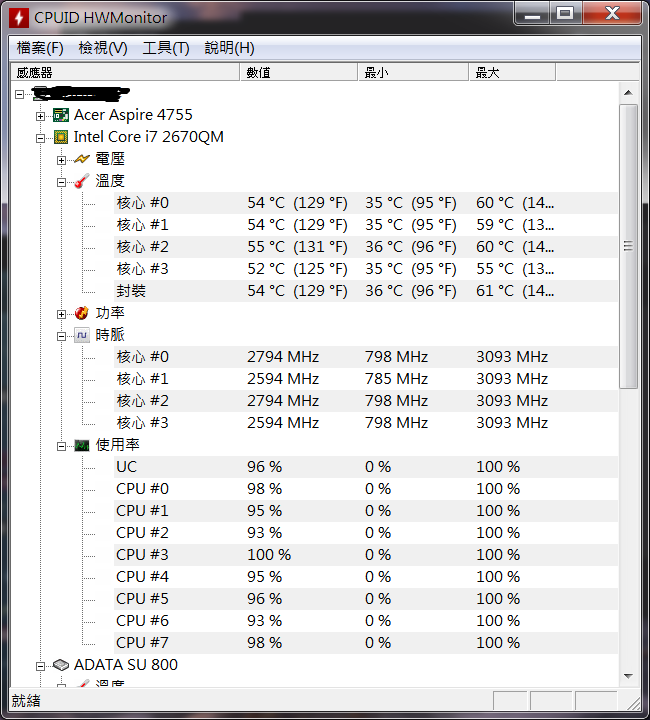650x720 pixels.
Task: Click the ADATA SU 800 drive icon
Action: click(x=61, y=665)
